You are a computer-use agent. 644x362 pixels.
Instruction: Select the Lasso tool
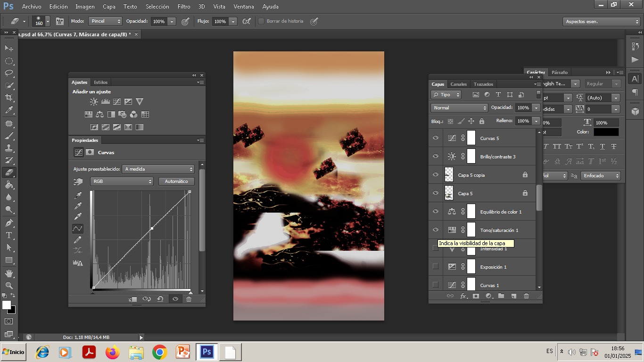pos(9,73)
